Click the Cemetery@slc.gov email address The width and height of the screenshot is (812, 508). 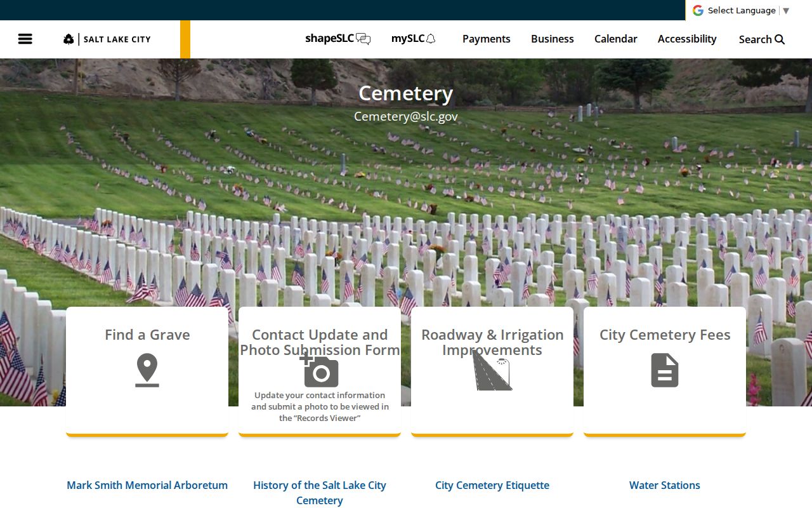(x=406, y=116)
